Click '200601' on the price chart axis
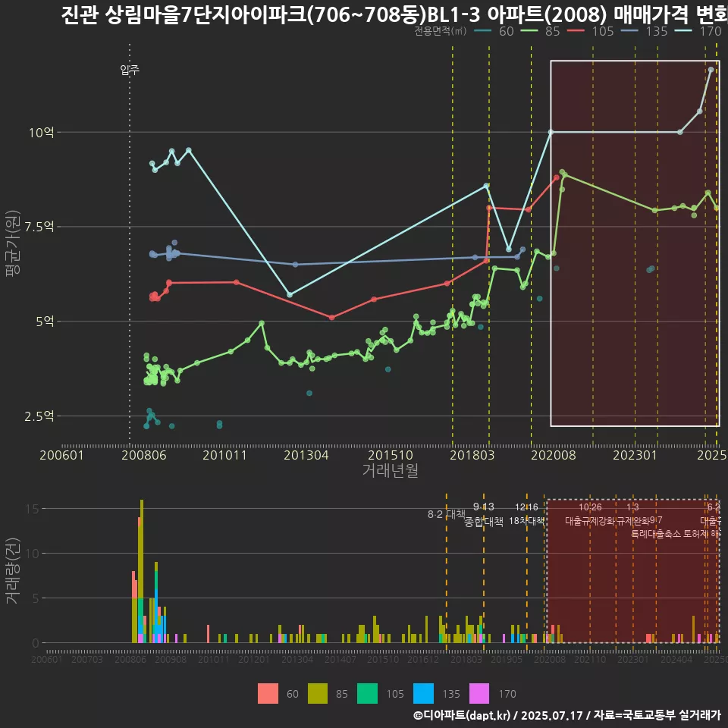This screenshot has height=728, width=728. 61,455
